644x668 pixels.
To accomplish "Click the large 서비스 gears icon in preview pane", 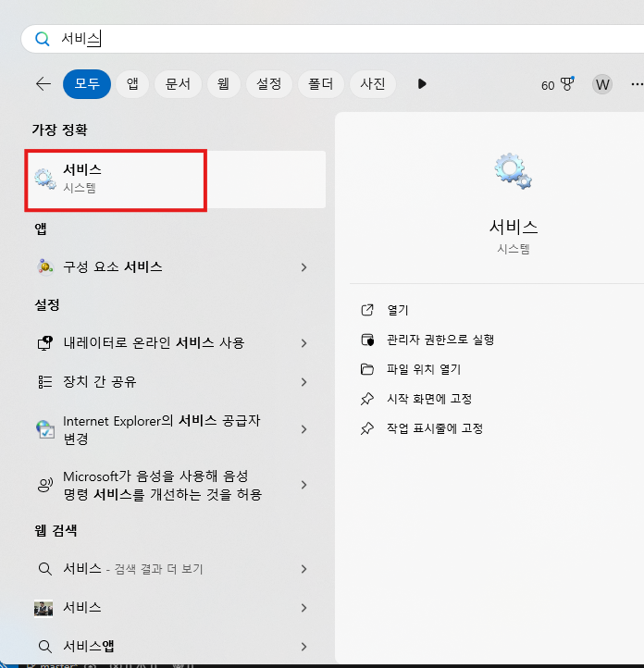I will click(514, 171).
